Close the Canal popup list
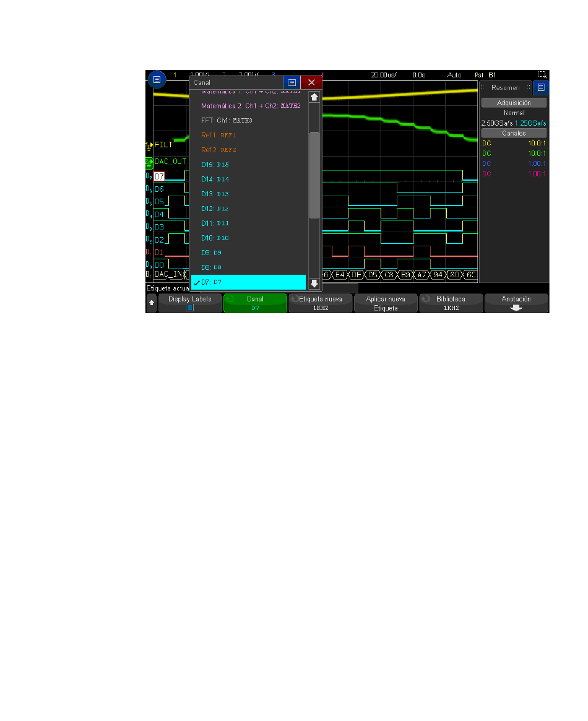Screen dimensions: 588x721 coord(311,82)
